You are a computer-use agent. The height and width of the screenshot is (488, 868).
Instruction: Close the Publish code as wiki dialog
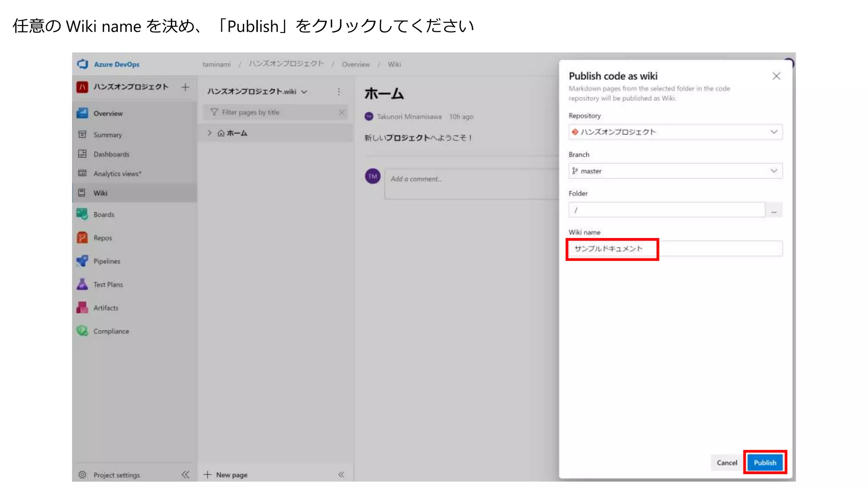(x=776, y=76)
